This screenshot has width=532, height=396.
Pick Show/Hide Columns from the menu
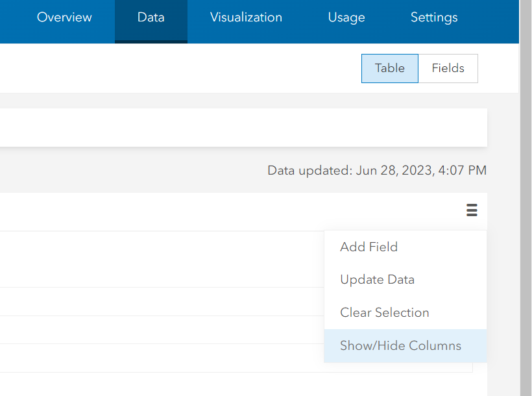(400, 345)
